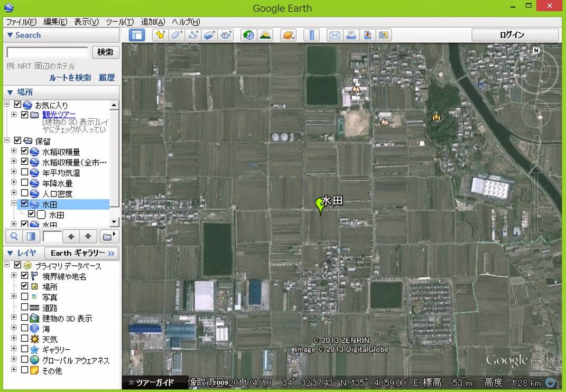This screenshot has height=392, width=566.
Task: Enable the 人口密度 checkbox
Action: click(24, 193)
